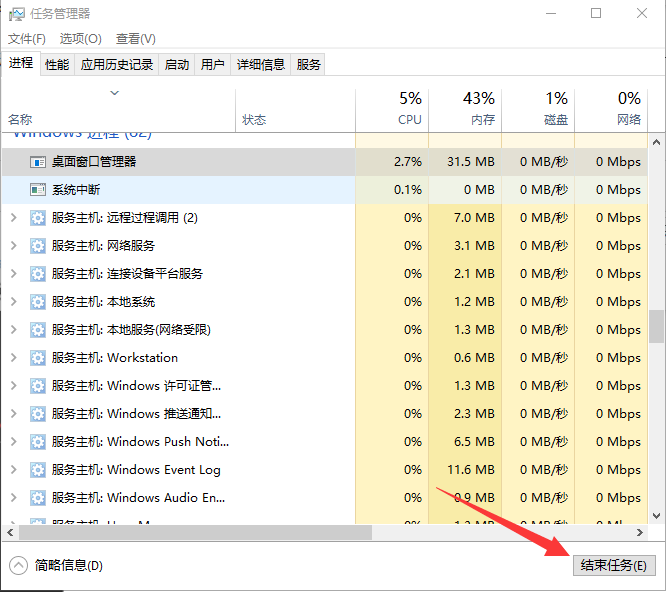Select the 桌面窗口管理器 process row
This screenshot has width=666, height=592.
coord(325,162)
